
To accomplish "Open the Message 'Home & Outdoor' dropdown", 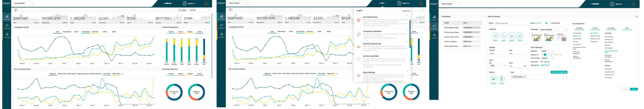I will [553, 29].
